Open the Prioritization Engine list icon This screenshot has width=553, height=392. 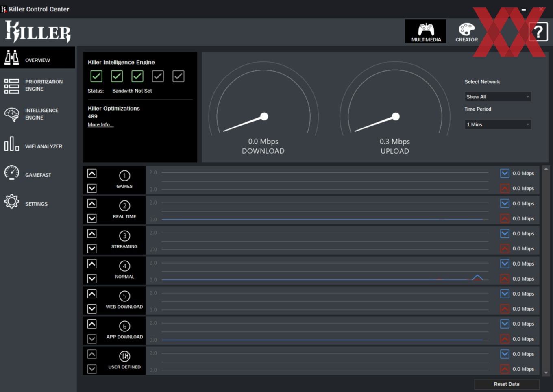pos(11,86)
